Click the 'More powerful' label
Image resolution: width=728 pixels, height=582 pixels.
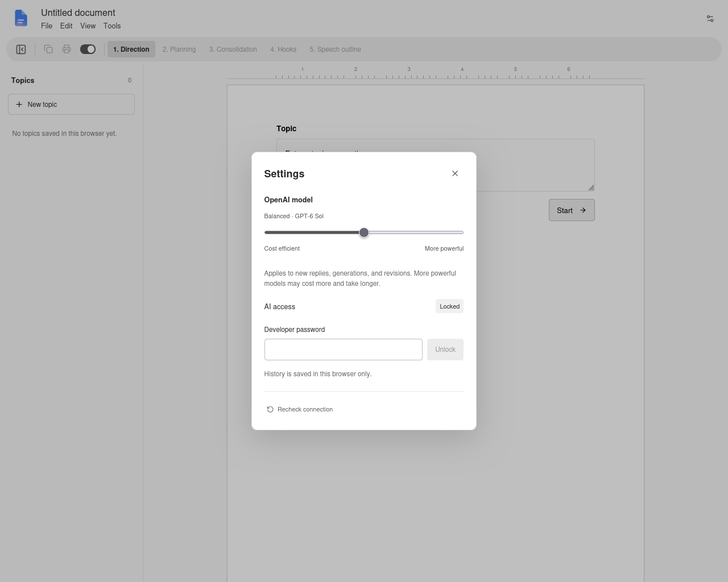coord(444,248)
